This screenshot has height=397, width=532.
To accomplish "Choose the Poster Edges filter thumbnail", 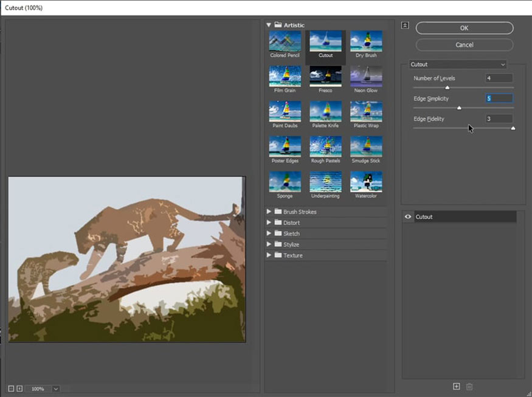I will [x=285, y=147].
